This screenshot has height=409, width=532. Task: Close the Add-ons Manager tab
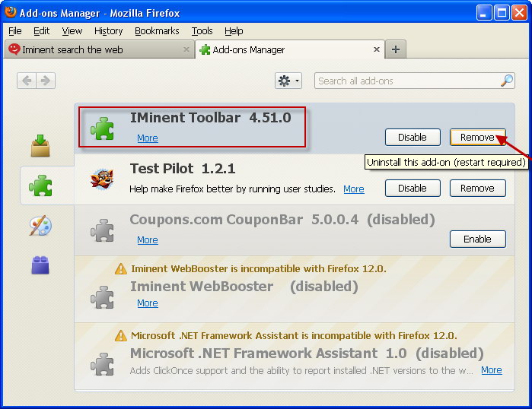point(377,49)
